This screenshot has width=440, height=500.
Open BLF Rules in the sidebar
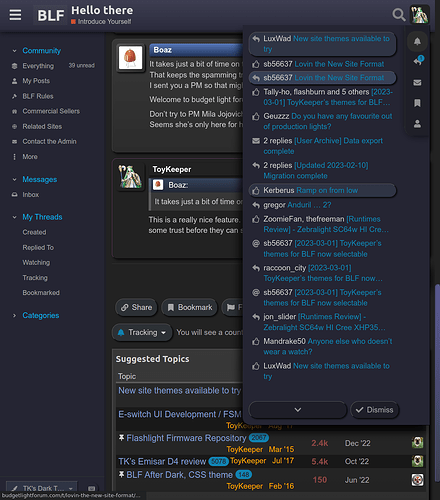click(x=38, y=96)
